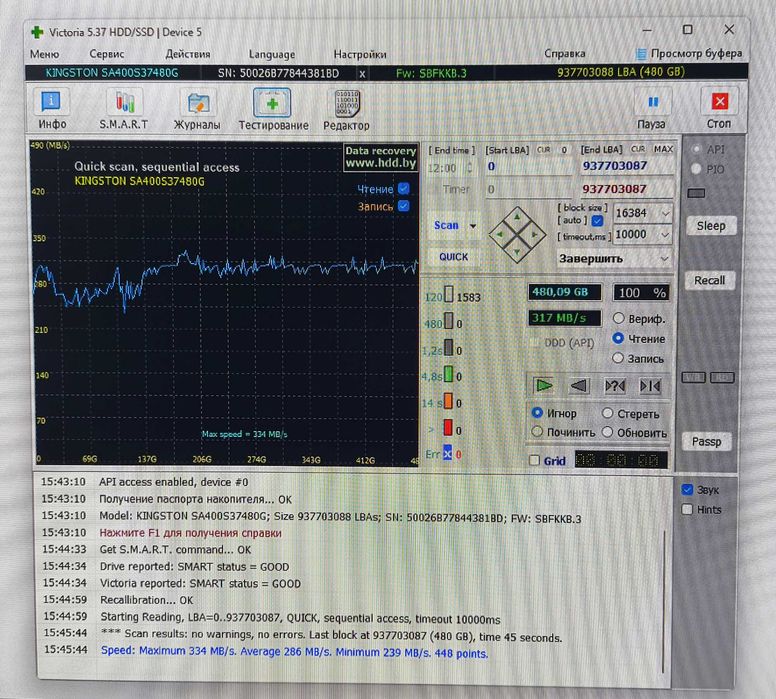Image resolution: width=776 pixels, height=699 pixels.
Task: Toggle the Запись graph checkbox
Action: coord(404,206)
